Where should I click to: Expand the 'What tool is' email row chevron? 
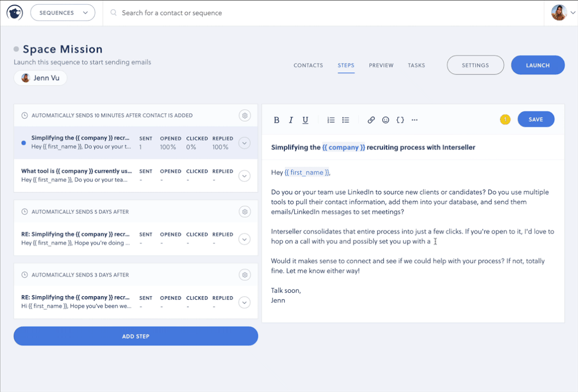click(245, 176)
